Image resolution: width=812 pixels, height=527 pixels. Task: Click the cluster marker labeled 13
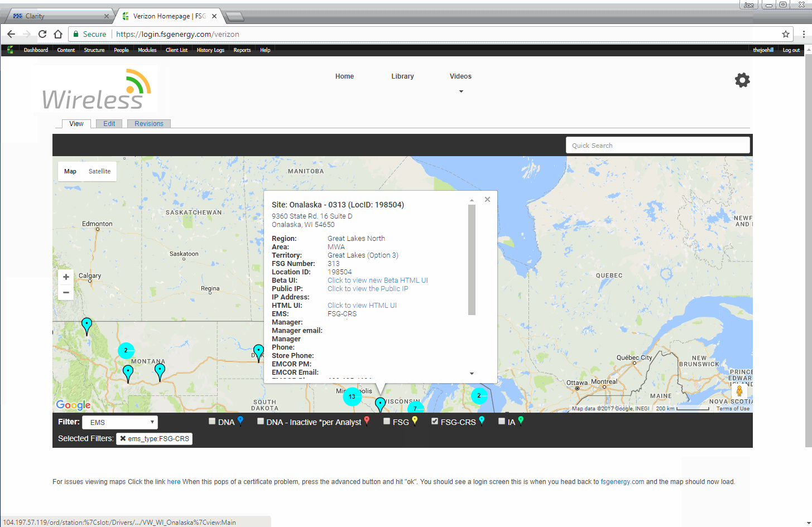pos(352,397)
